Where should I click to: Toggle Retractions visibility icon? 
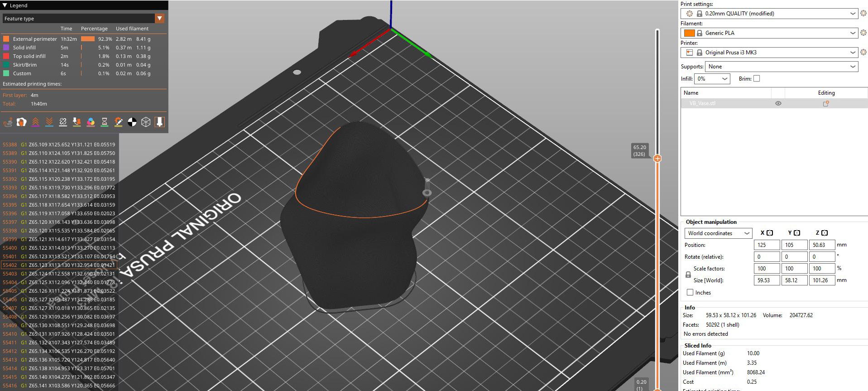pos(35,122)
